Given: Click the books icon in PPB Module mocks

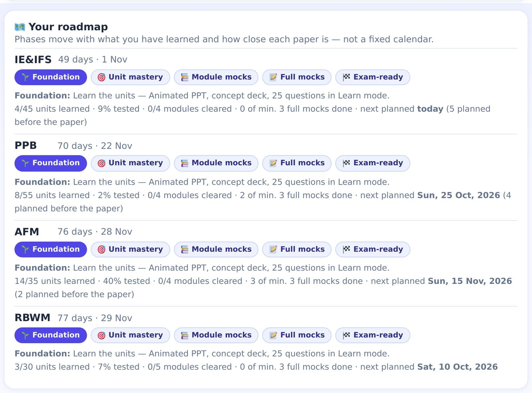Looking at the screenshot, I should [185, 163].
